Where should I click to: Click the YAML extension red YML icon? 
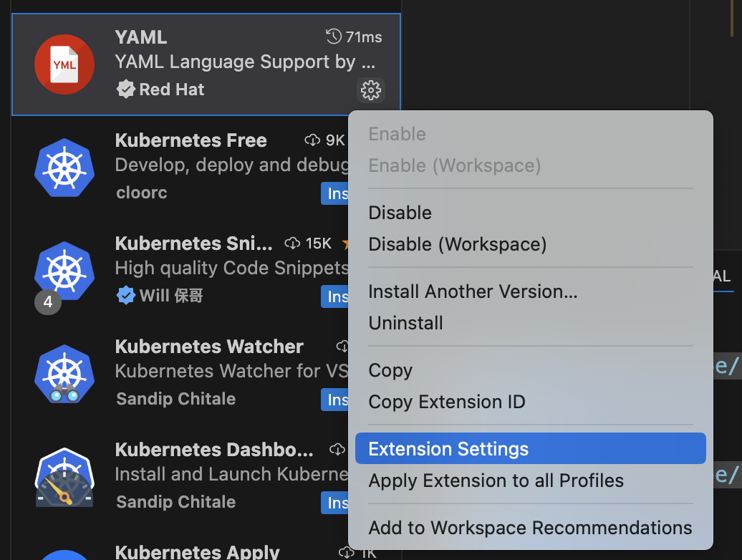[64, 64]
